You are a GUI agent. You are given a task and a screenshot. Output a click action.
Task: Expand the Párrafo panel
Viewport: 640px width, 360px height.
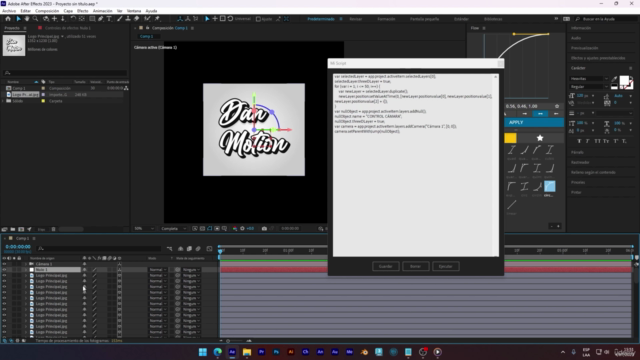tap(577, 152)
